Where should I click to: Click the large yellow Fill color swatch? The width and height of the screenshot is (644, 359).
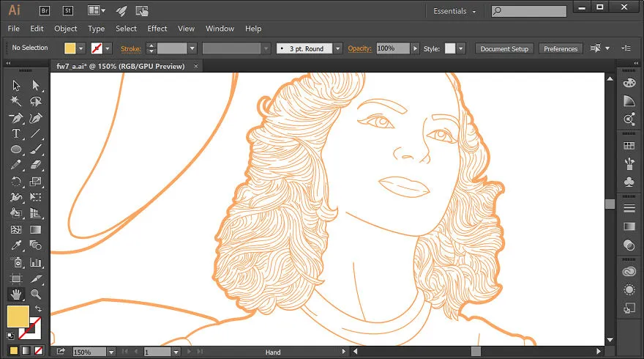pyautogui.click(x=18, y=317)
